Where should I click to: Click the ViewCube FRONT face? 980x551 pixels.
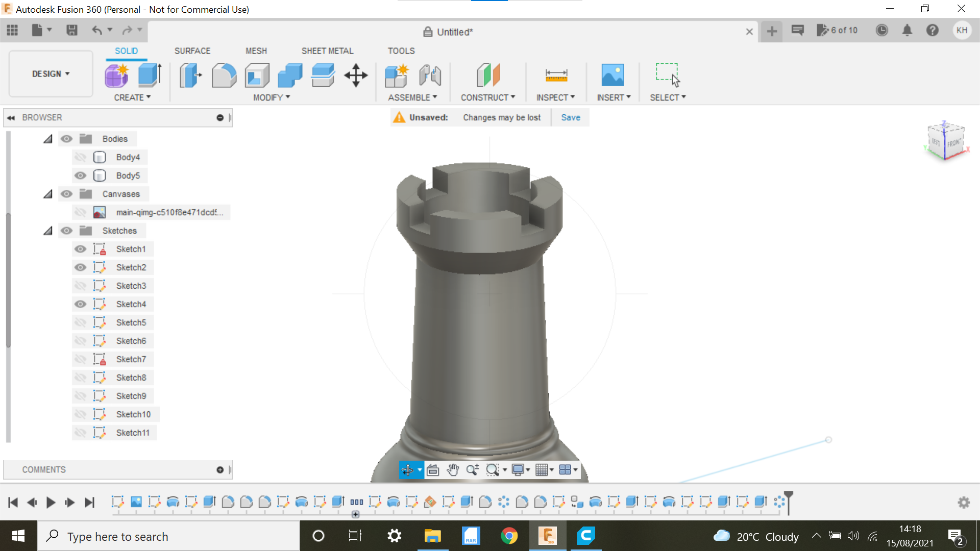click(x=953, y=143)
